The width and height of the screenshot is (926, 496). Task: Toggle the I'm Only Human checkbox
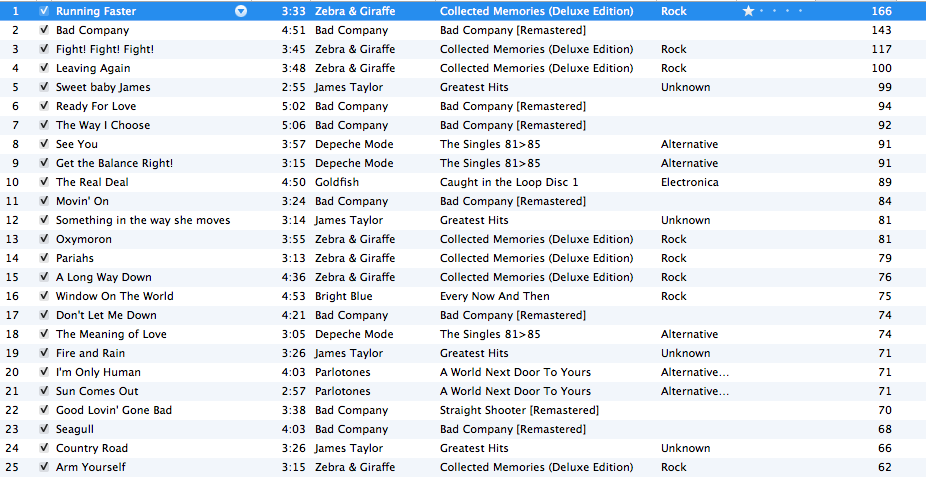point(44,372)
